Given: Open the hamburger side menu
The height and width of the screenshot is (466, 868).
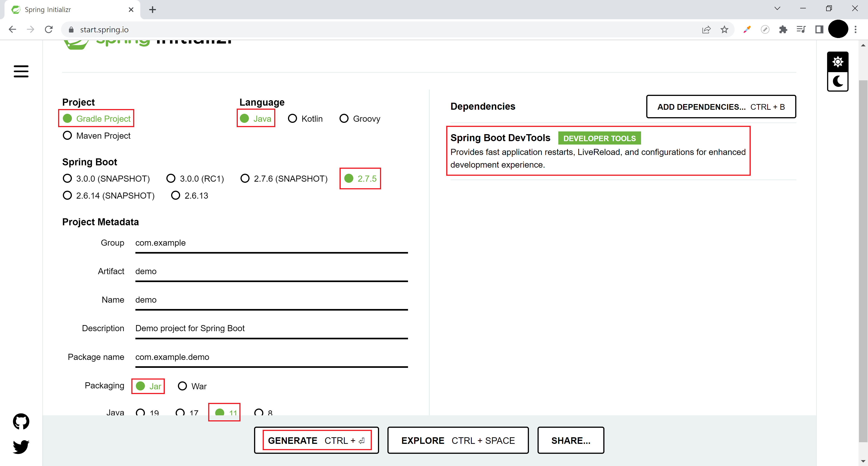Looking at the screenshot, I should click(x=21, y=71).
